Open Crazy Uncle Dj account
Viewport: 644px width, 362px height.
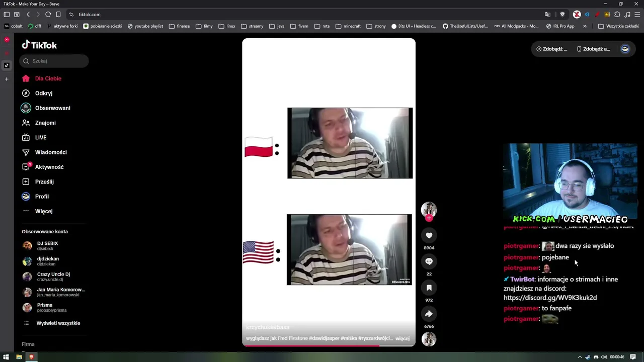click(x=47, y=277)
